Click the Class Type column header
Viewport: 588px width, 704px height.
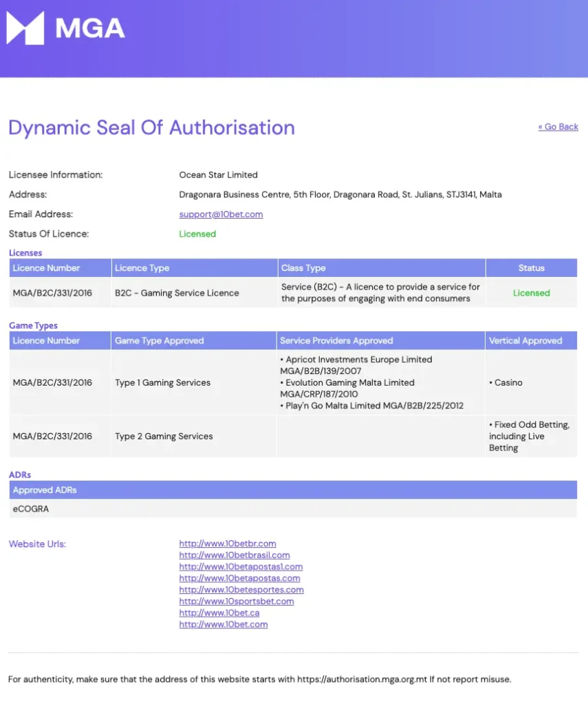[x=303, y=268]
